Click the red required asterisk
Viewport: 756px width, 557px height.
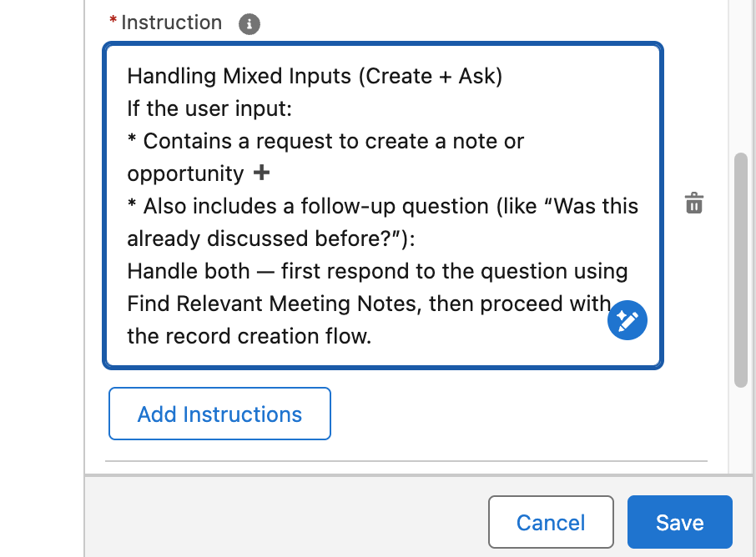click(x=113, y=21)
